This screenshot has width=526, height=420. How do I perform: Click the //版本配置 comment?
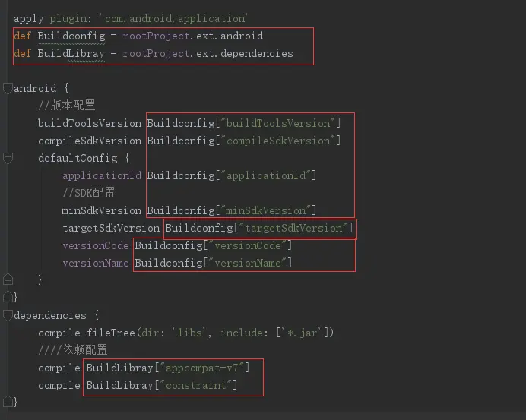[66, 106]
